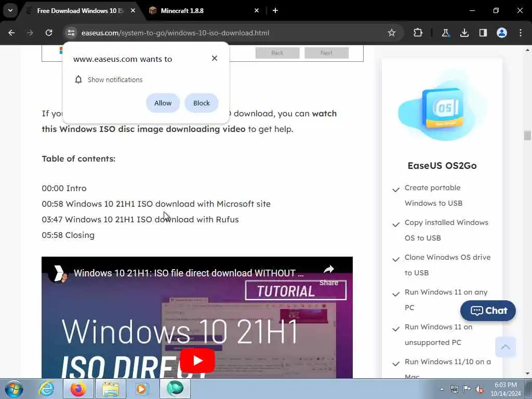
Task: Close the Minecraft 1.8.8 tab
Action: (257, 11)
